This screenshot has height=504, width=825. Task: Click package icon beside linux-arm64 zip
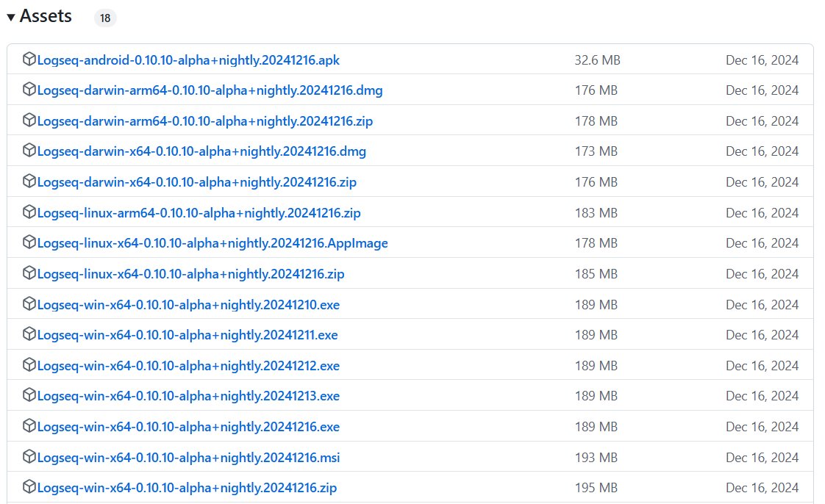(x=29, y=212)
